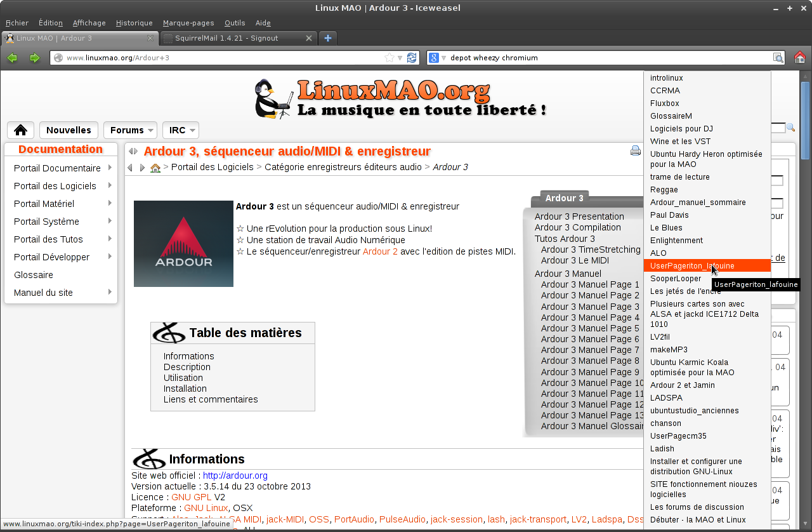
Task: Open the Outils menu
Action: [235, 23]
